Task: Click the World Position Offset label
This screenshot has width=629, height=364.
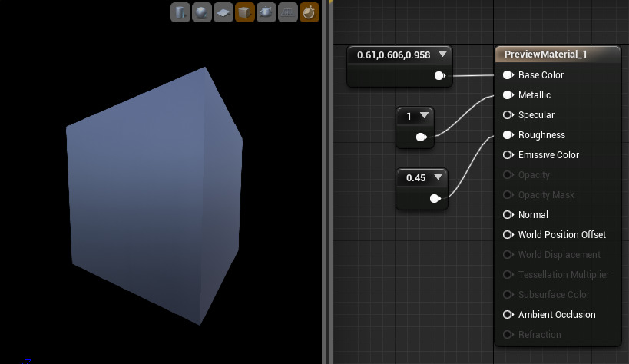Action: [562, 235]
